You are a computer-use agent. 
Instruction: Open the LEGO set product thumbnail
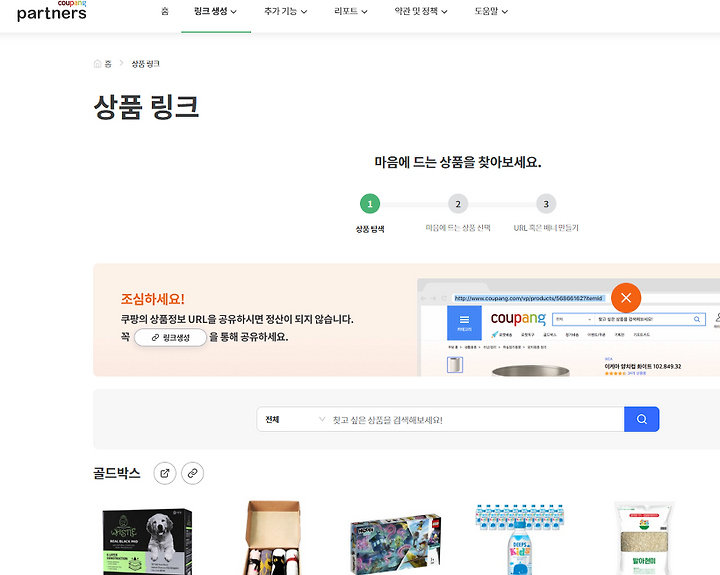tap(395, 544)
